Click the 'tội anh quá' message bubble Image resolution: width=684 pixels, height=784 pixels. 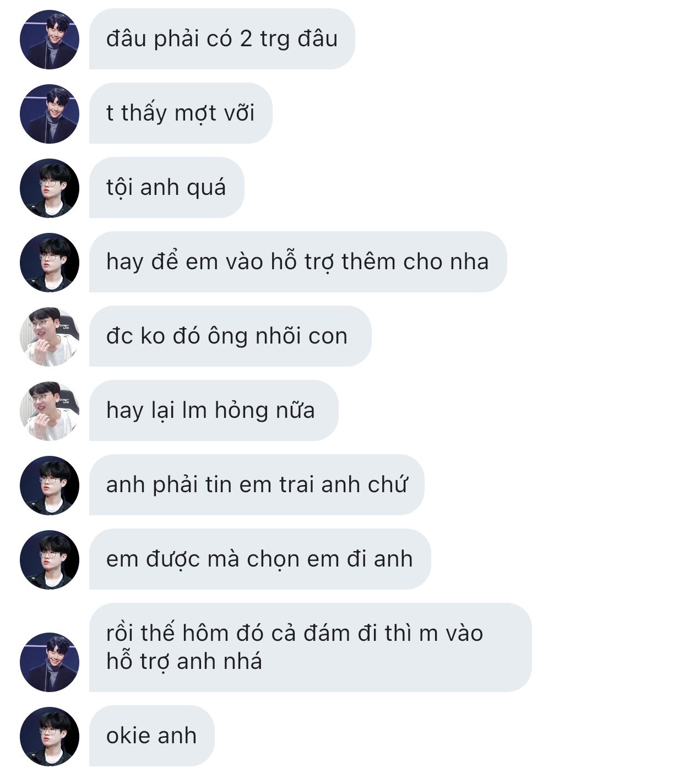[x=166, y=188]
